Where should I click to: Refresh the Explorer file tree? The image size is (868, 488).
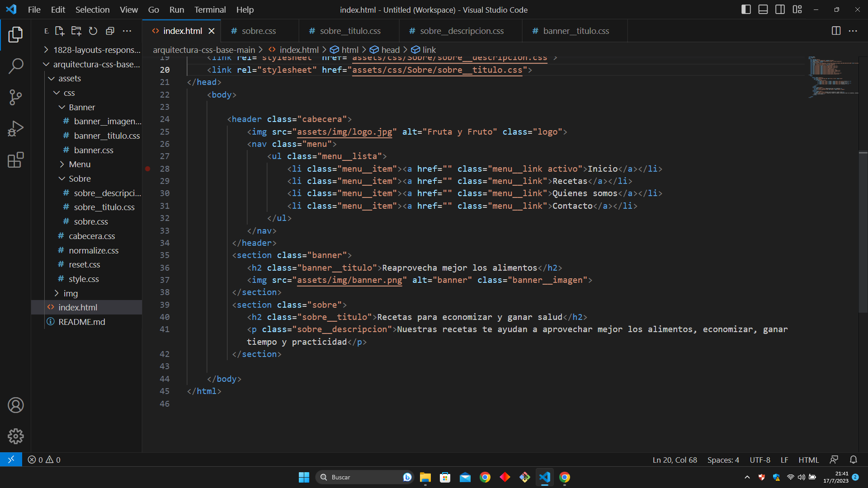[93, 31]
